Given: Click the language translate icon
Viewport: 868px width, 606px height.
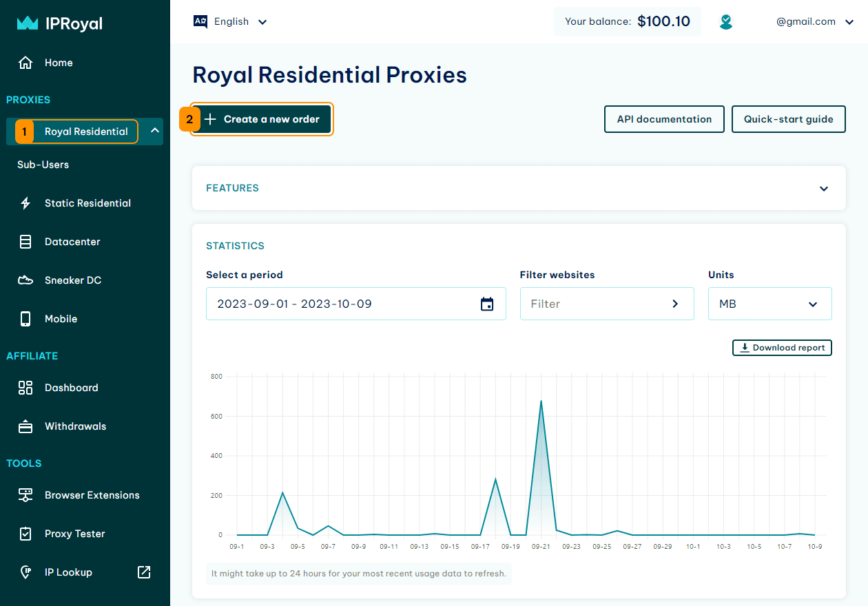Looking at the screenshot, I should pyautogui.click(x=200, y=21).
